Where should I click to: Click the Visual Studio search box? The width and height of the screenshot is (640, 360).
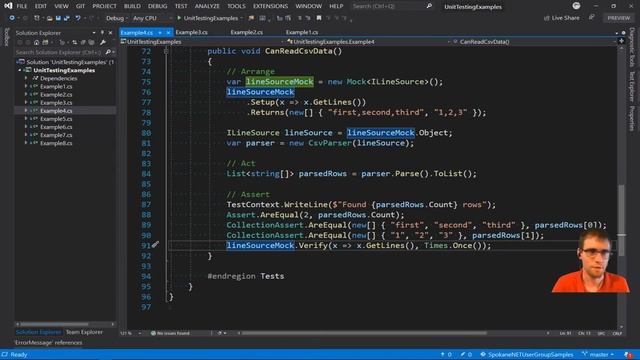point(391,6)
